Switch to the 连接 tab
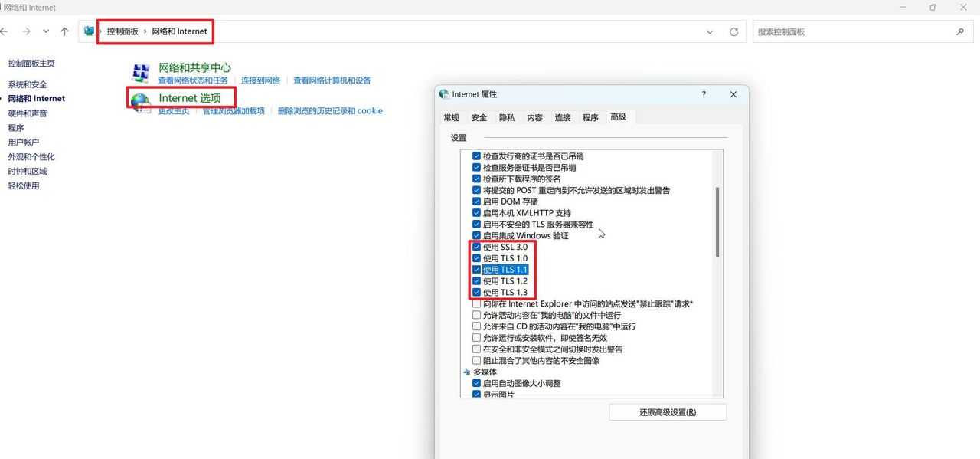This screenshot has width=980, height=459. point(563,117)
